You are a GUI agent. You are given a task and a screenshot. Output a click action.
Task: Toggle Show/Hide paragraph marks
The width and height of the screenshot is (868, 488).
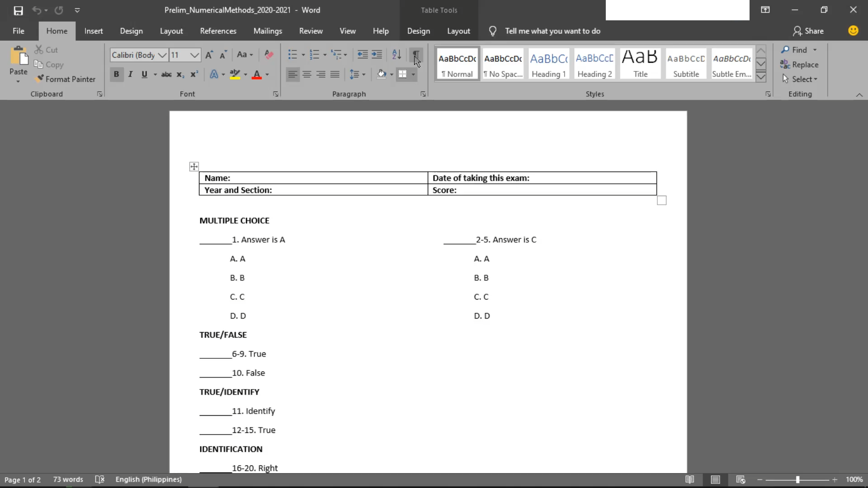(x=416, y=55)
